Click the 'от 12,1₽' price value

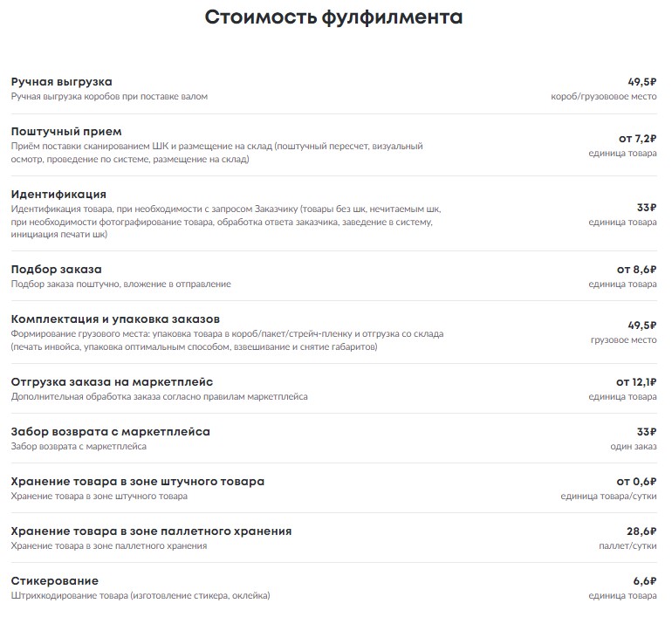pos(636,381)
